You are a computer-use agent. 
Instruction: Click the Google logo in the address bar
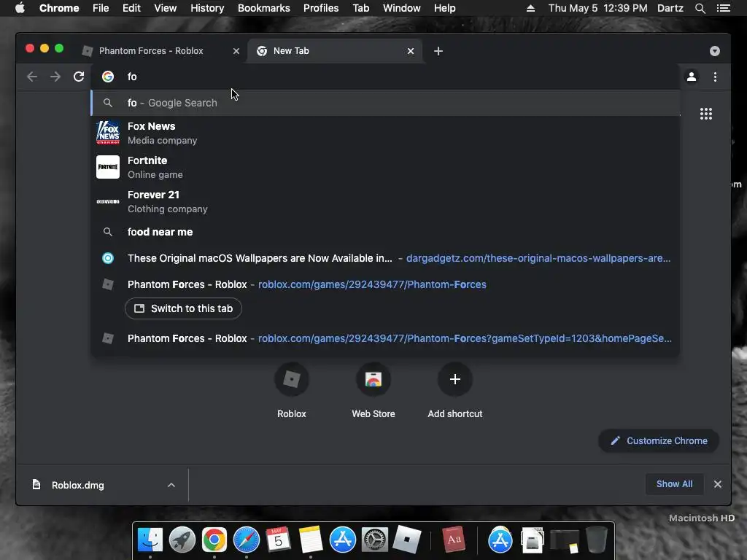(108, 77)
